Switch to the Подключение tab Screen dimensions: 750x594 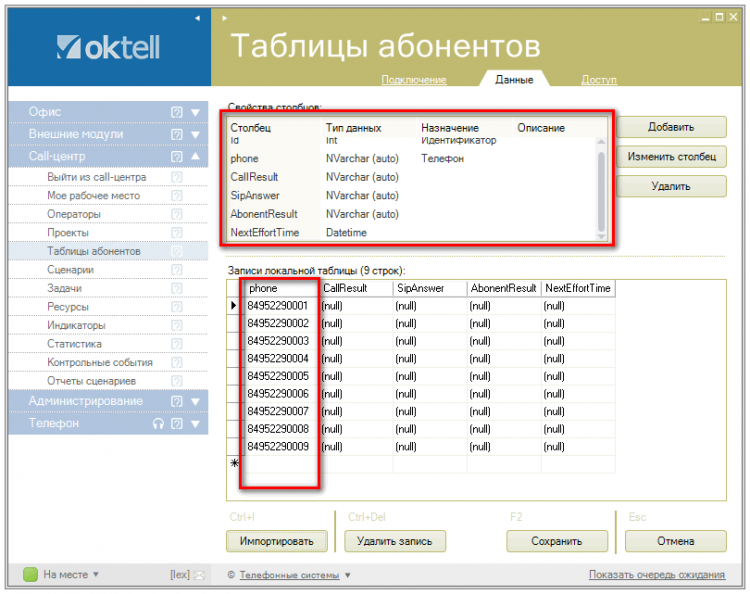click(413, 80)
